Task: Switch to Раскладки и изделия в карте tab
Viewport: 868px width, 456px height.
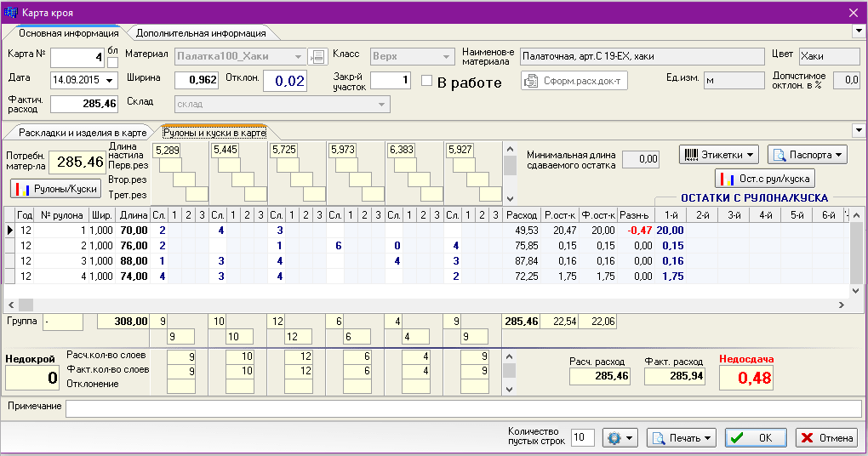Action: coord(78,133)
